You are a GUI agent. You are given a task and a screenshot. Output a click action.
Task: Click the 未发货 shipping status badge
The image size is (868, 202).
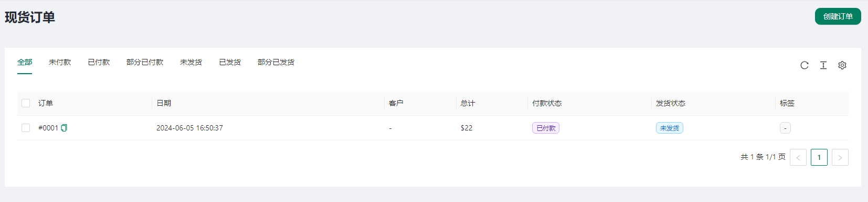pos(670,128)
